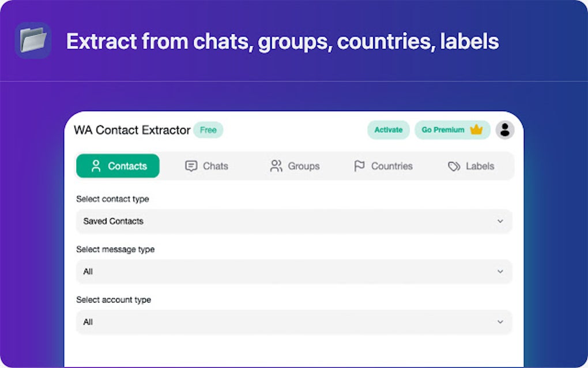Open the Groups tab
588x368 pixels.
(x=295, y=166)
